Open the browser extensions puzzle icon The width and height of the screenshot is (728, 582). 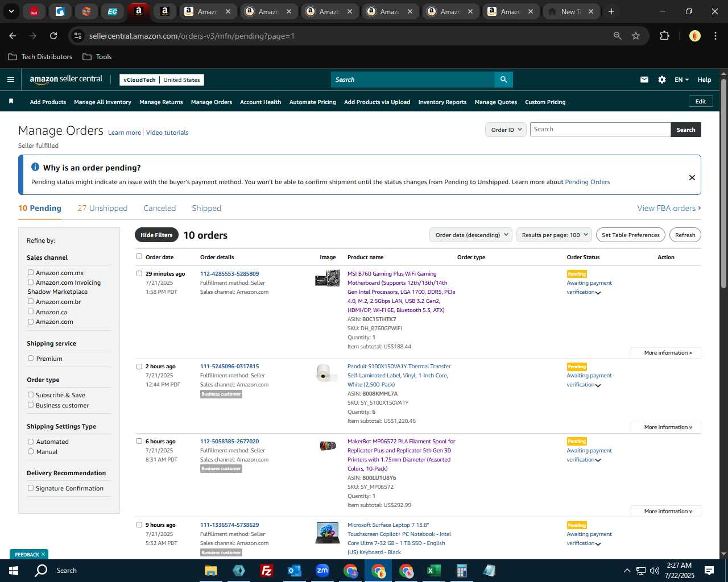pyautogui.click(x=664, y=36)
